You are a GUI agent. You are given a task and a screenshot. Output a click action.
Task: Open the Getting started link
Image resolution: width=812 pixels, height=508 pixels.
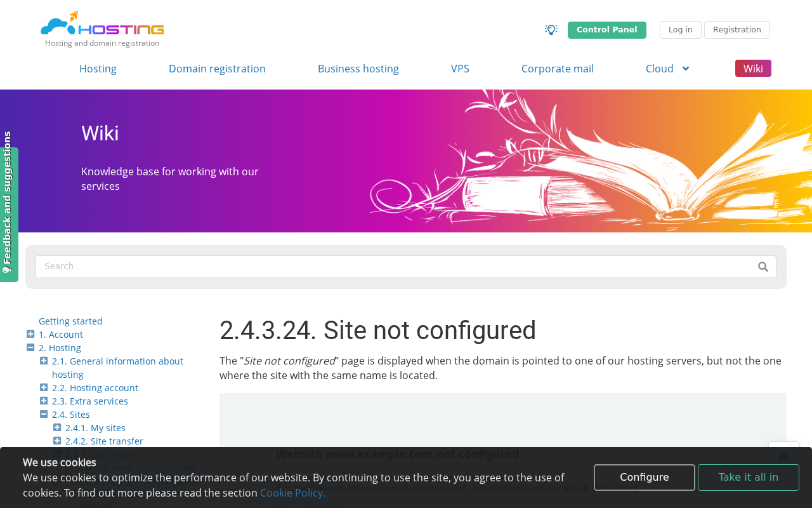[x=70, y=321]
